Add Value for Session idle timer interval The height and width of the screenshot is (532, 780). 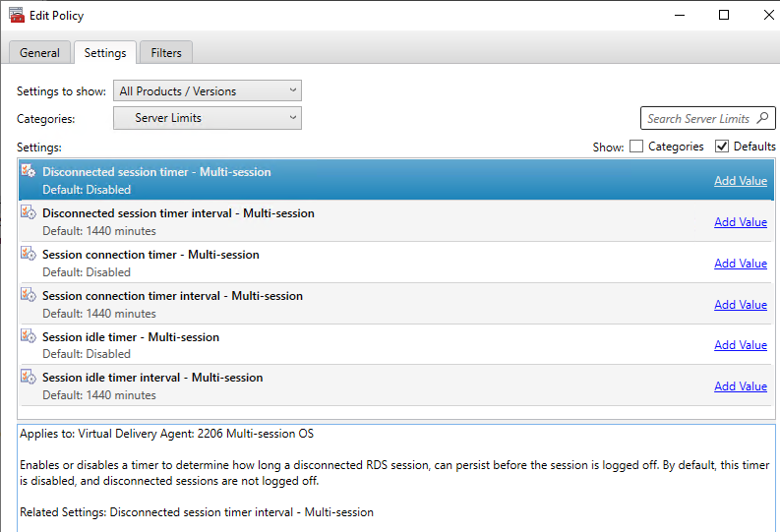coord(741,386)
